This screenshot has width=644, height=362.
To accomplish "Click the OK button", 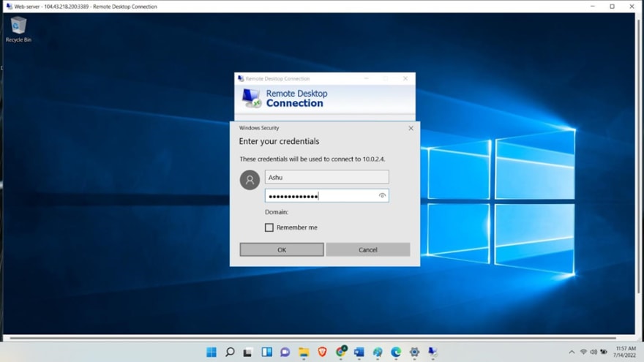I will (282, 249).
